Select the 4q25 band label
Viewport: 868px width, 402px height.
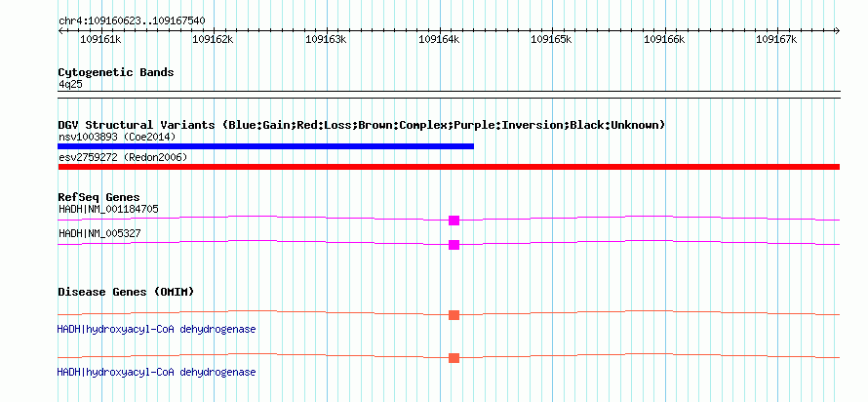click(x=71, y=84)
